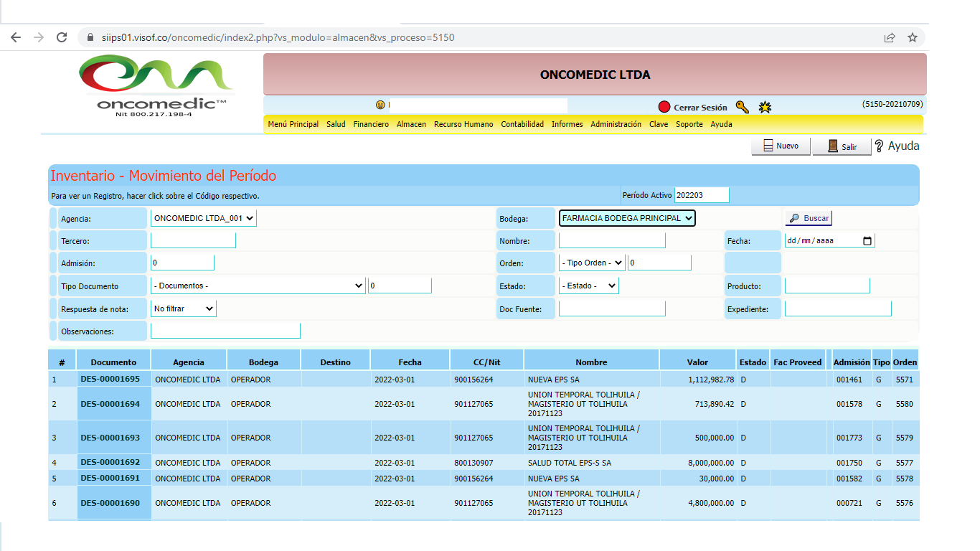Image resolution: width=980 pixels, height=551 pixels.
Task: Click the red Cerrar Sesión circle icon
Action: pyautogui.click(x=664, y=107)
